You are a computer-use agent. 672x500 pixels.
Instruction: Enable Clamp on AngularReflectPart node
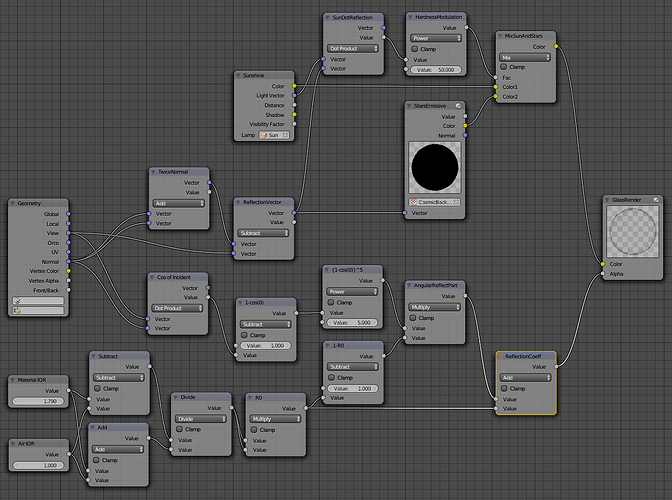413,318
